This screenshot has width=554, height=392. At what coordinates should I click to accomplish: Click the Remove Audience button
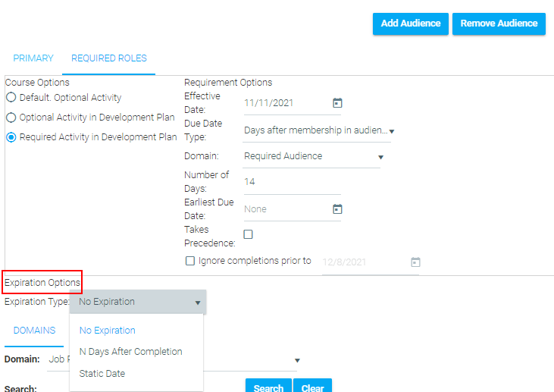pyautogui.click(x=499, y=24)
